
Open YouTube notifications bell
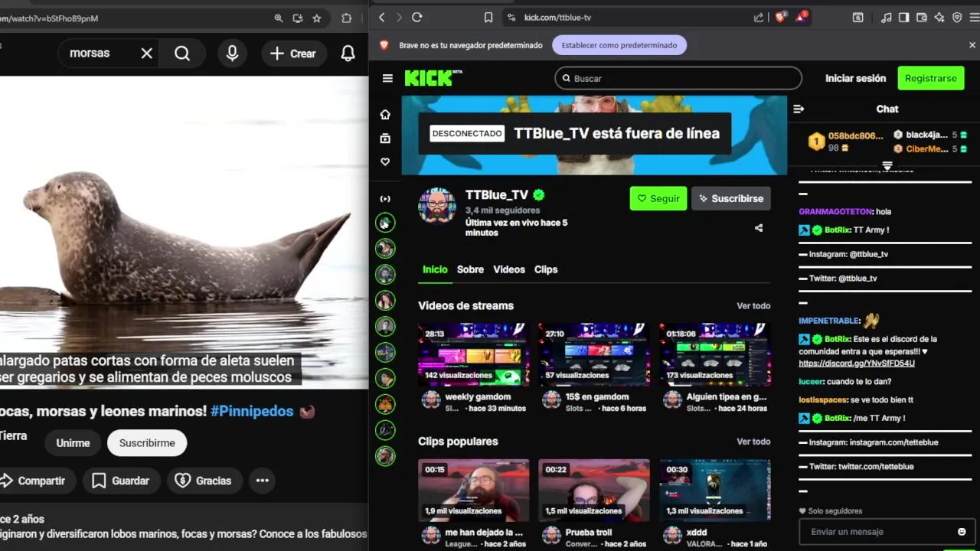348,54
